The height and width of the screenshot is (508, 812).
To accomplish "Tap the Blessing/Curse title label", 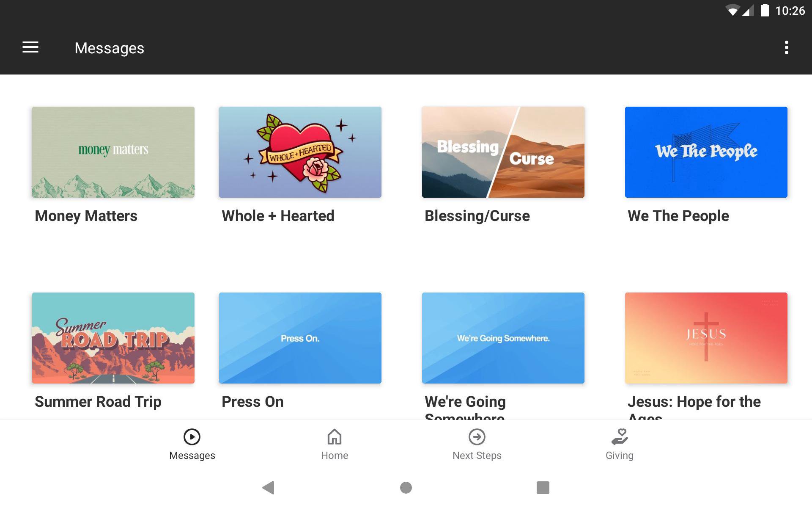I will point(477,216).
